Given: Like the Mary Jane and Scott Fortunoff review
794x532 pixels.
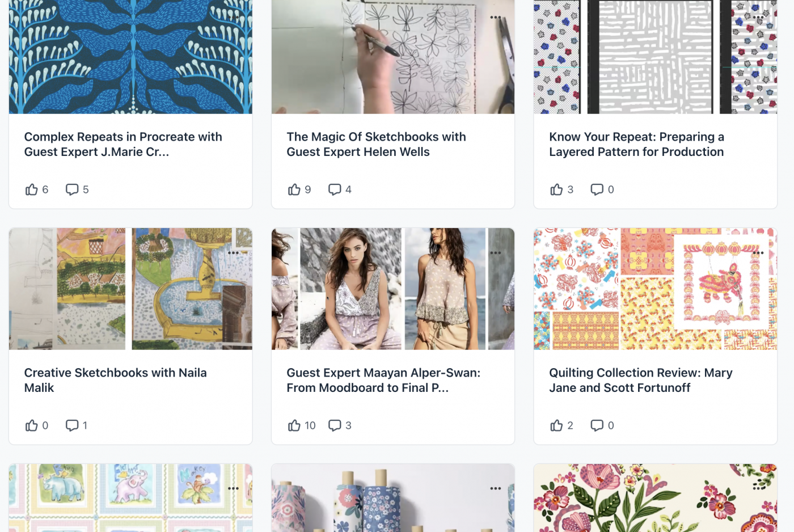Looking at the screenshot, I should (556, 425).
